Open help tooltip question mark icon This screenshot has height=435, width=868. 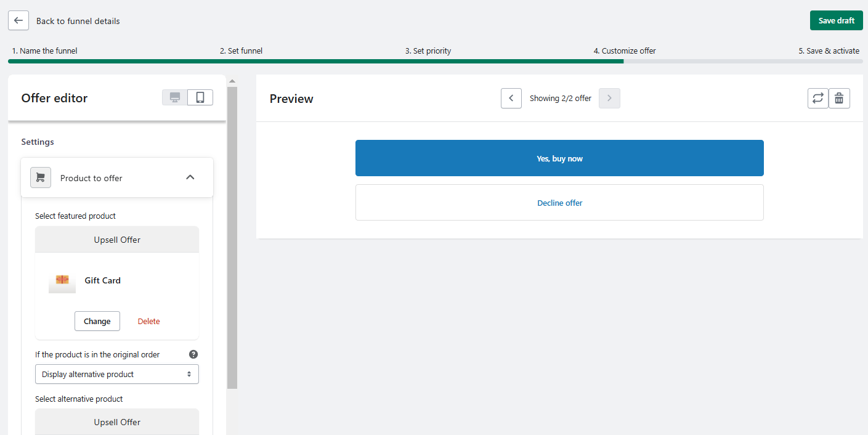click(x=193, y=354)
